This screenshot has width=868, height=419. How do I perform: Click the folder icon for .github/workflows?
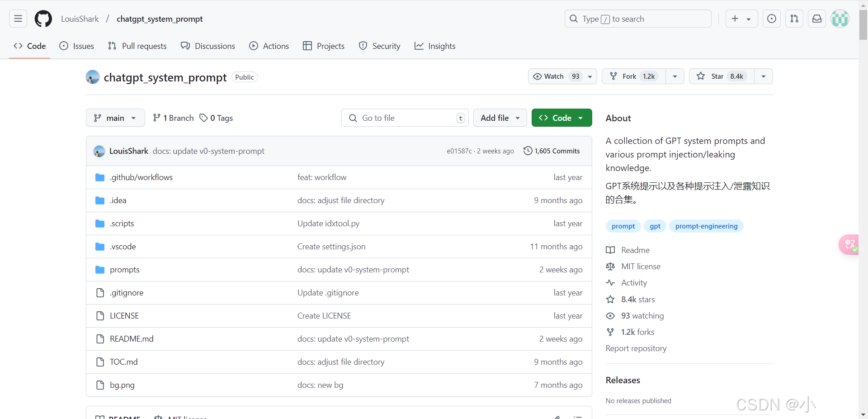100,177
